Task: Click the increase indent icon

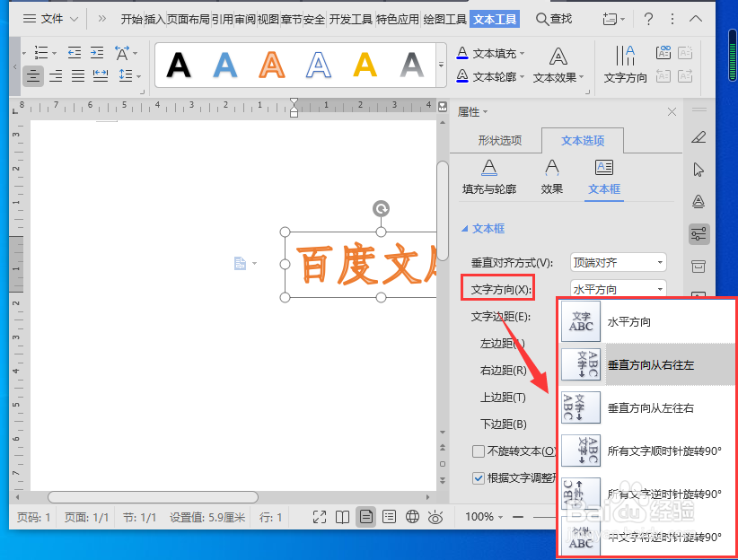Action: (97, 53)
